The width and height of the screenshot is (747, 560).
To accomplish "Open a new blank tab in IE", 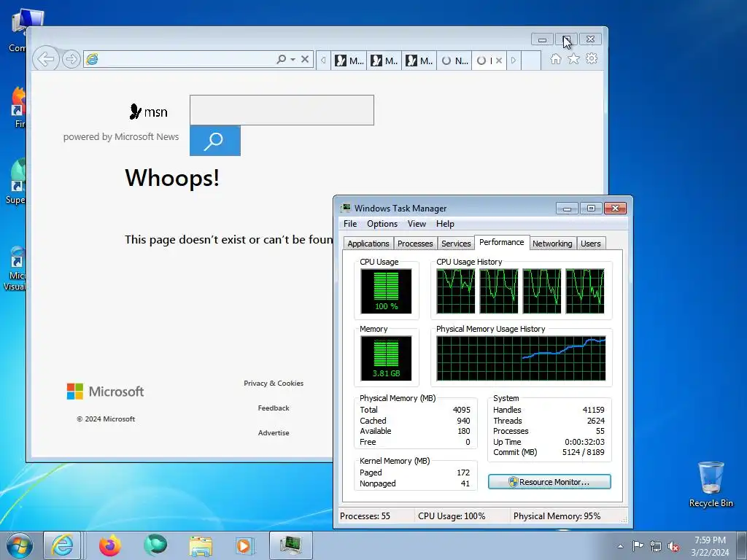I will pos(531,61).
